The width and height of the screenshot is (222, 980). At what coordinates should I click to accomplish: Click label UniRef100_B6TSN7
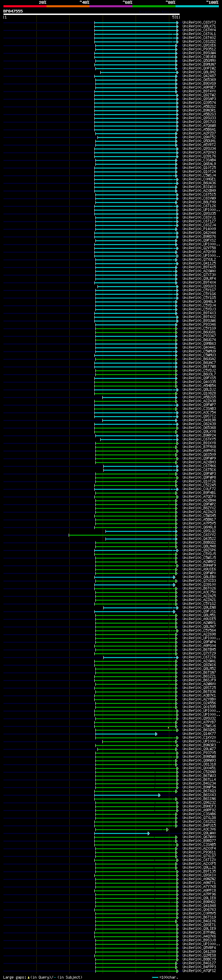click(199, 673)
